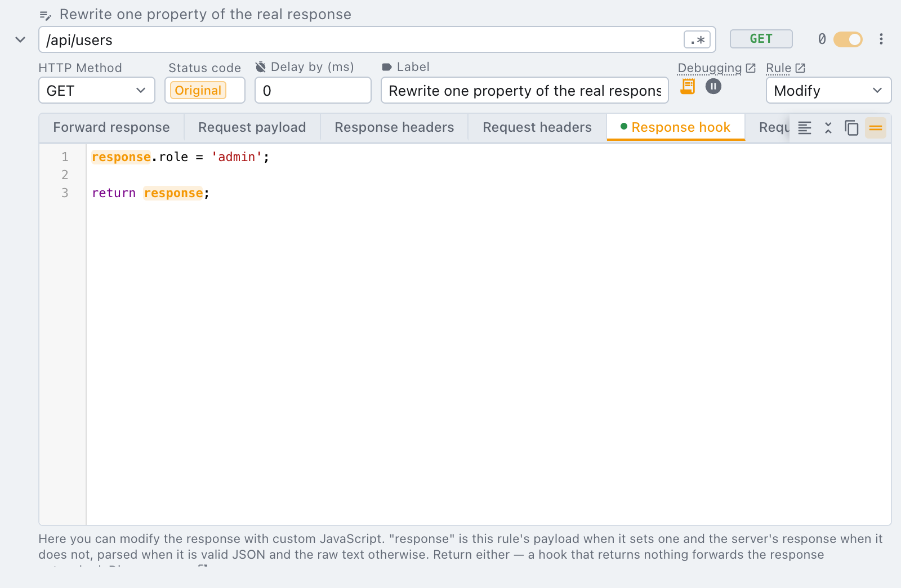Click the format code alignment icon

[805, 128]
